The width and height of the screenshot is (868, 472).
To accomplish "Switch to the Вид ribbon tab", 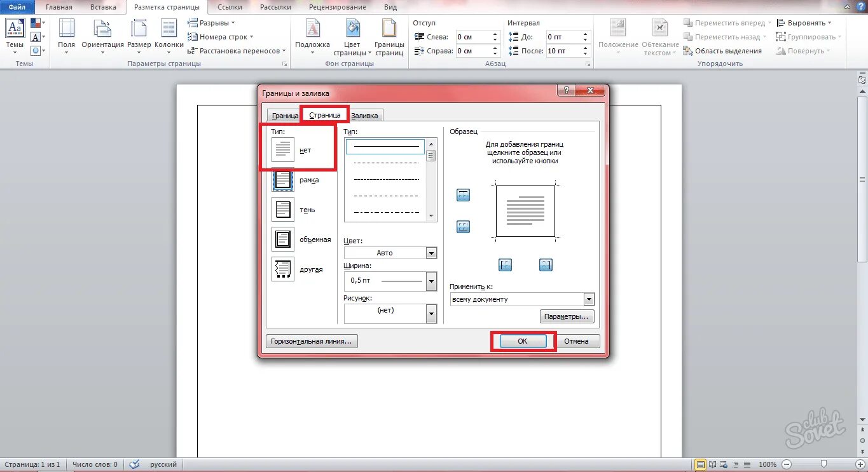I will coord(391,8).
